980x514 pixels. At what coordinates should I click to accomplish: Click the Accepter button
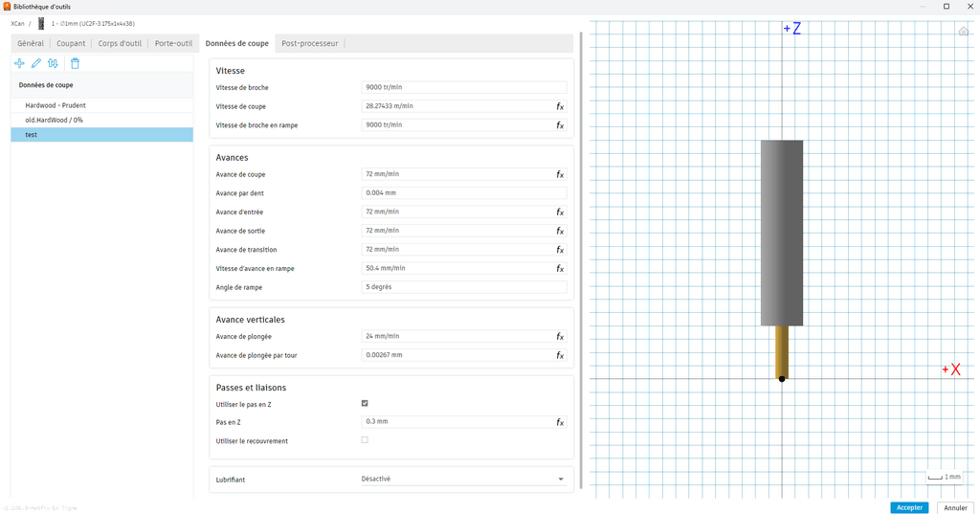point(909,507)
